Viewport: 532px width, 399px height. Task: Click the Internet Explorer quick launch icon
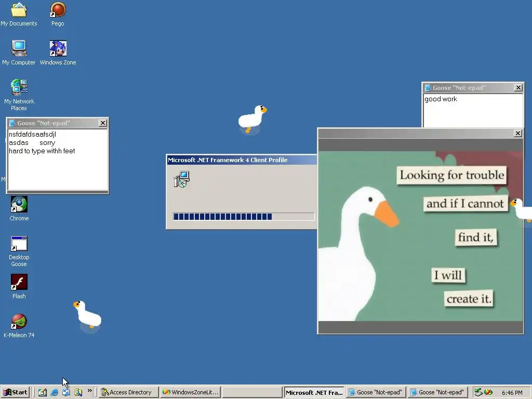pos(54,392)
